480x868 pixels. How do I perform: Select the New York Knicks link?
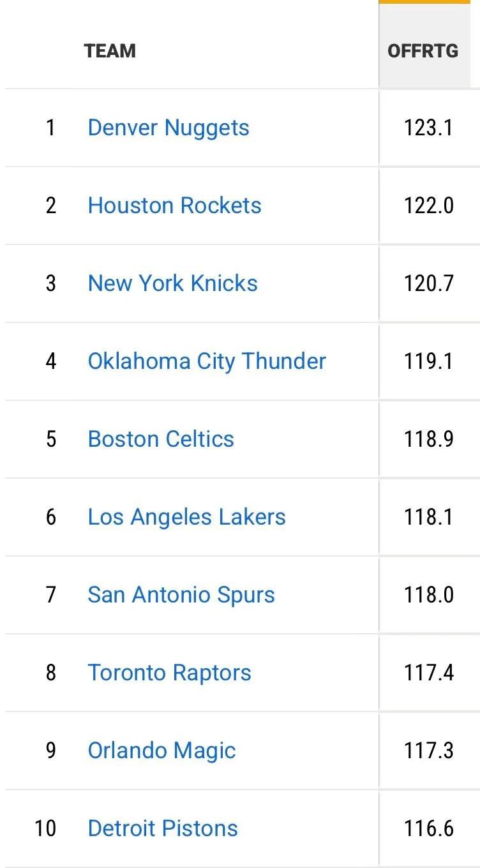coord(172,283)
